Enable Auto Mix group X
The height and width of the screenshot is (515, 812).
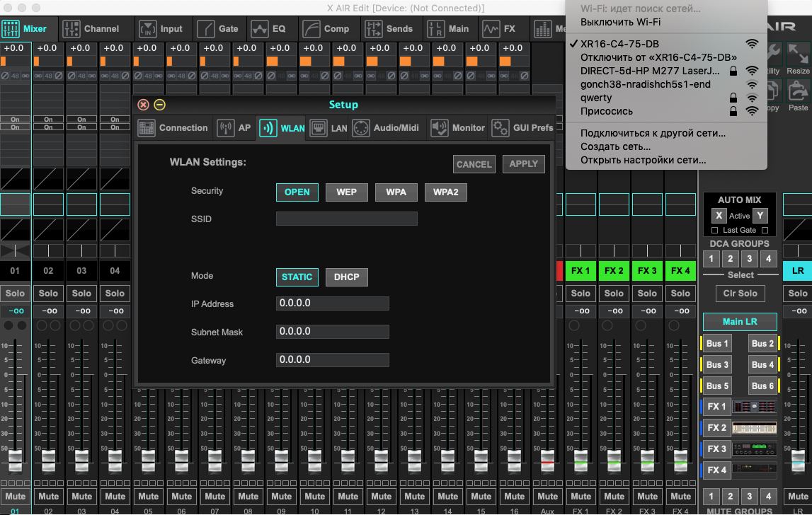tap(719, 216)
